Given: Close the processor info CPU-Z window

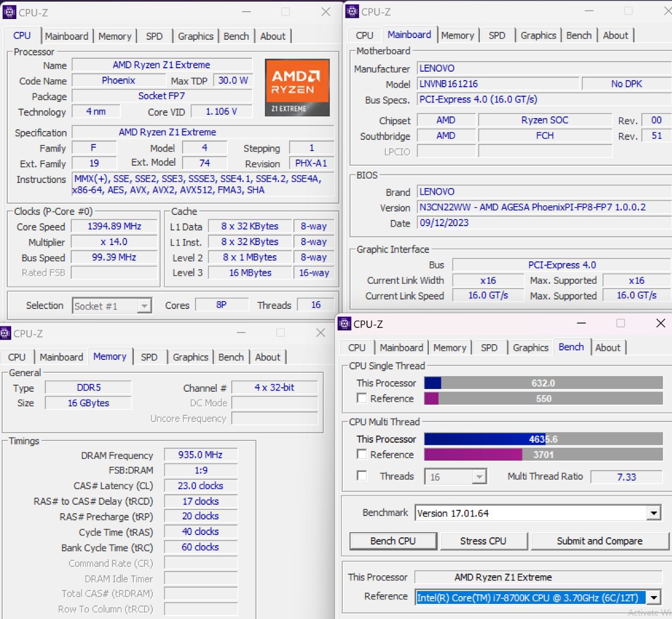Looking at the screenshot, I should 326,12.
